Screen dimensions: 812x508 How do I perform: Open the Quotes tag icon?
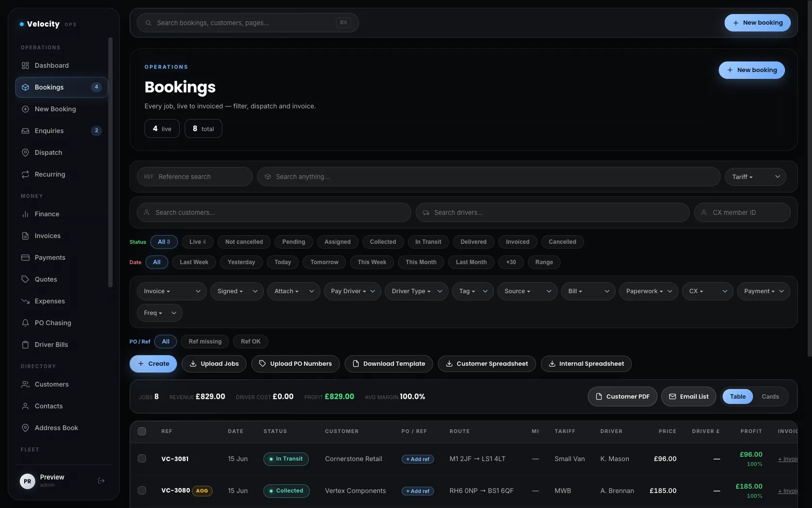pos(25,279)
